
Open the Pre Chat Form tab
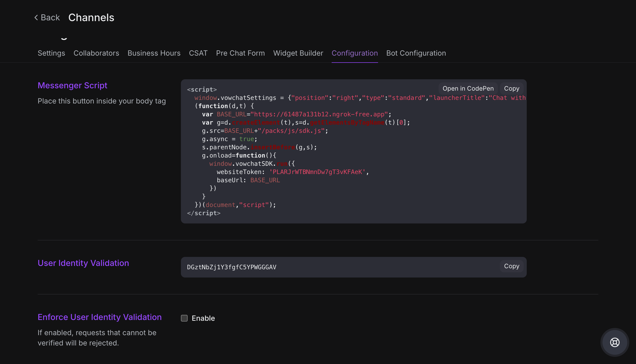[x=240, y=53]
